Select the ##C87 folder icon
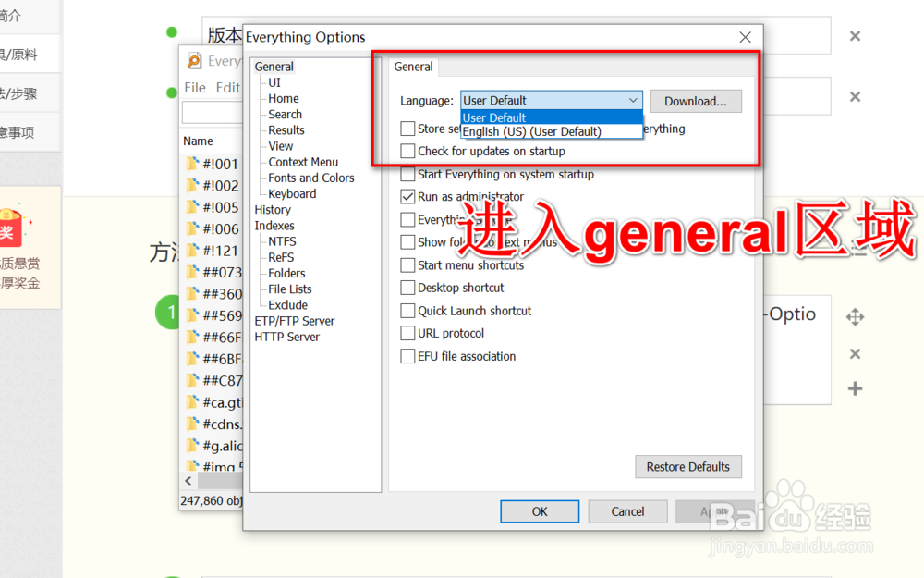The image size is (924, 578). point(192,380)
